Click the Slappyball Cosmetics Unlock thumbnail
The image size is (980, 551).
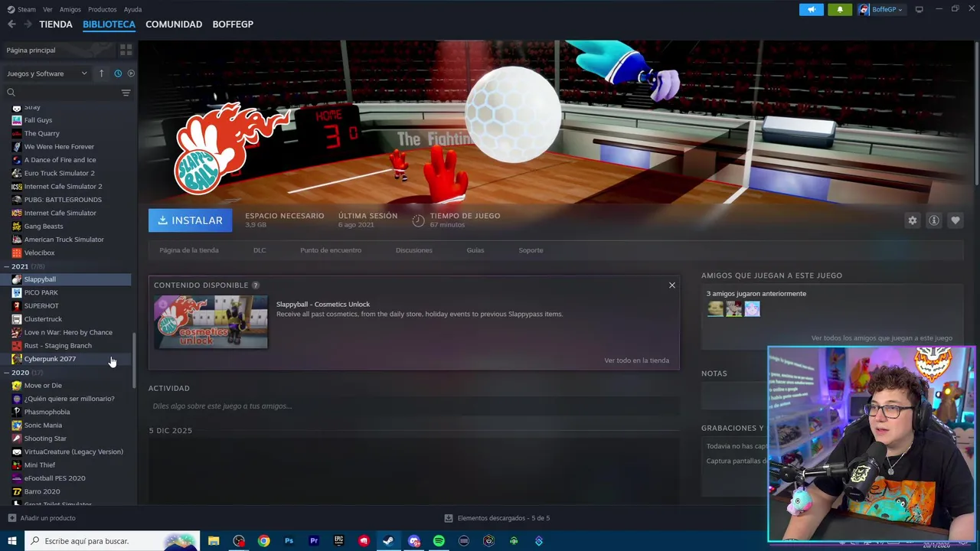point(211,322)
